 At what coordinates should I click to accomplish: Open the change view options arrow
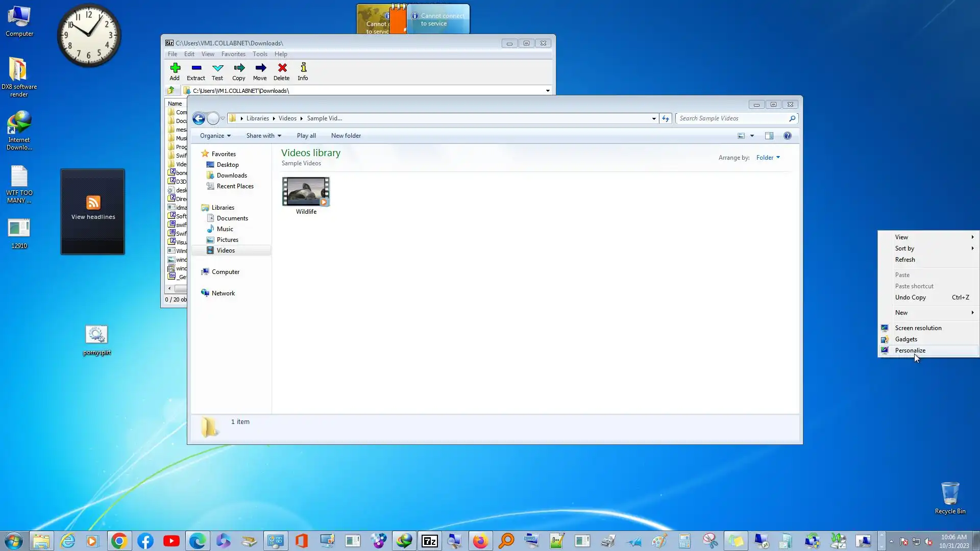tap(752, 136)
